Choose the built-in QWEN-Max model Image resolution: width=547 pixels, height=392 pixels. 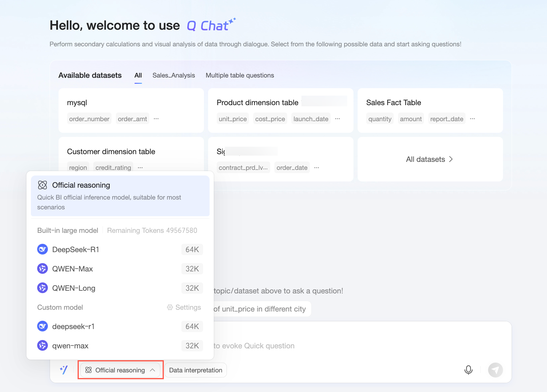120,269
